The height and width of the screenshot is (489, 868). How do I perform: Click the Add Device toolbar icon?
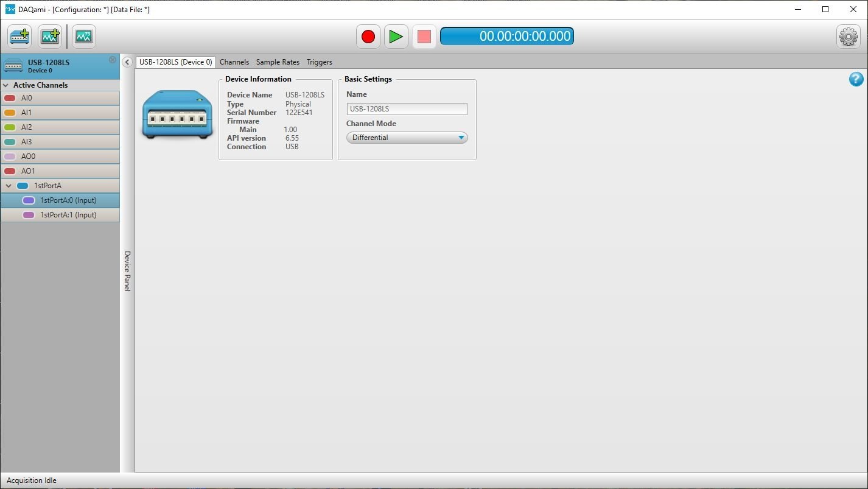pyautogui.click(x=20, y=37)
